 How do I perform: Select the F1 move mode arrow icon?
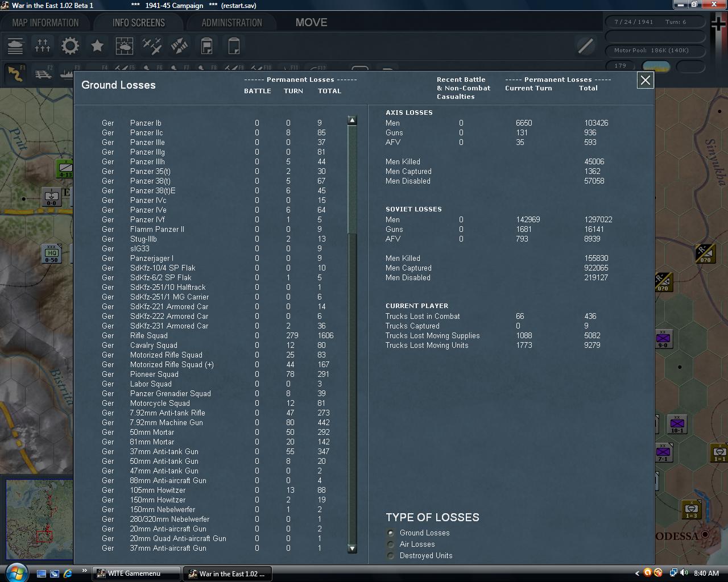pyautogui.click(x=16, y=74)
